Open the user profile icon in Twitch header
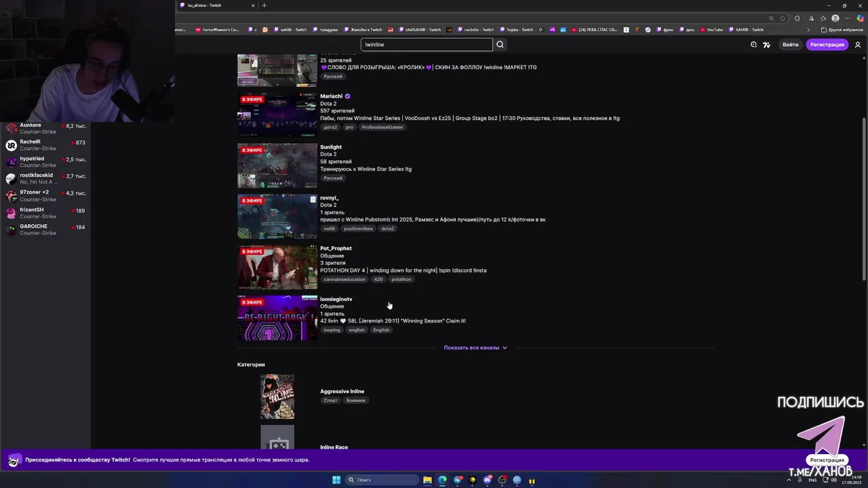This screenshot has width=868, height=488. click(x=858, y=45)
